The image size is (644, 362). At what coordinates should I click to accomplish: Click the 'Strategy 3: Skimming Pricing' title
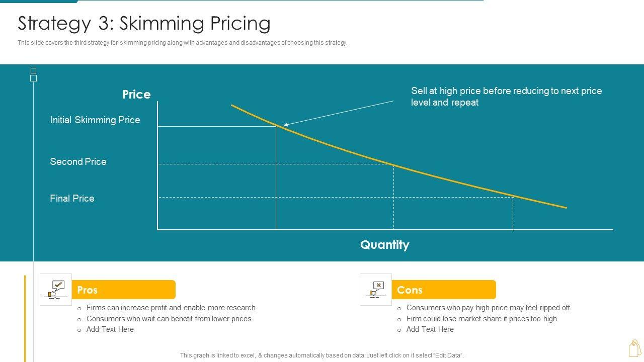(144, 24)
